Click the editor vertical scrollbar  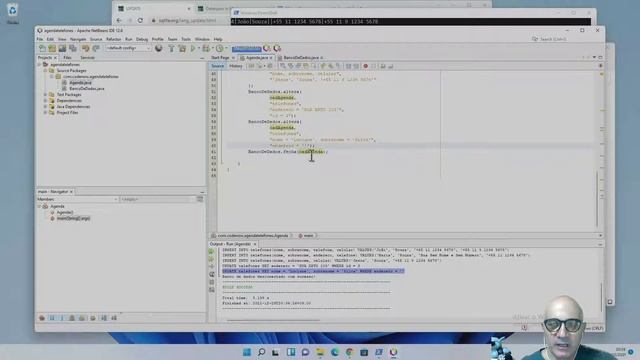point(597,199)
